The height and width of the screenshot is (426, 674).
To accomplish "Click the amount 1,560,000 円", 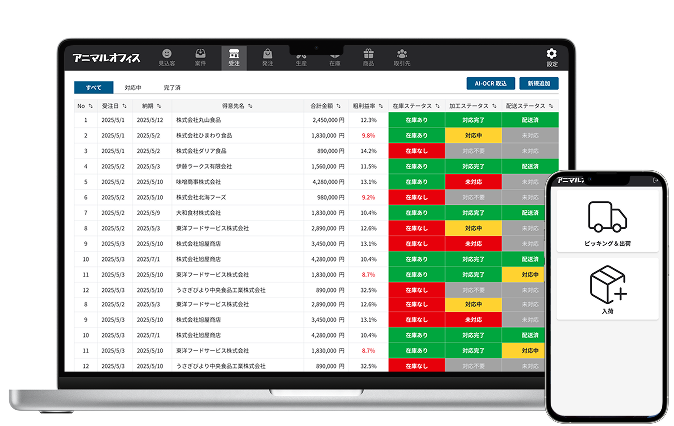I will pyautogui.click(x=328, y=166).
